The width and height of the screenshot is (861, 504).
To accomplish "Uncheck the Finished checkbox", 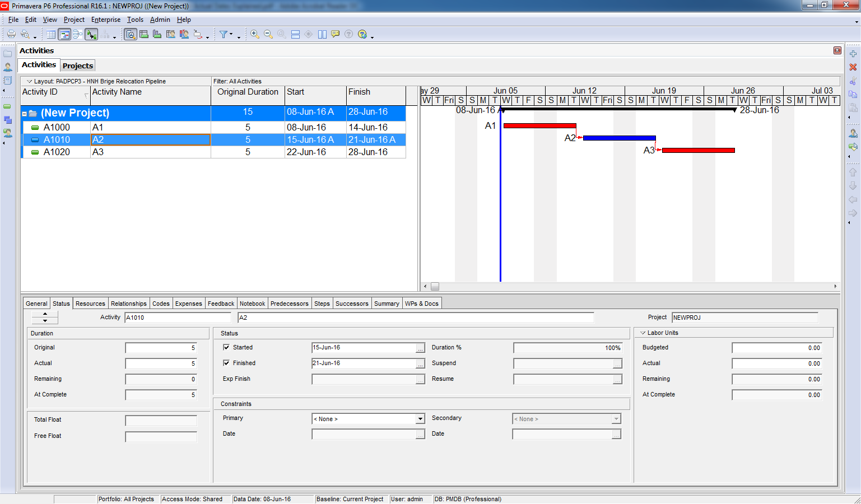I will point(226,363).
